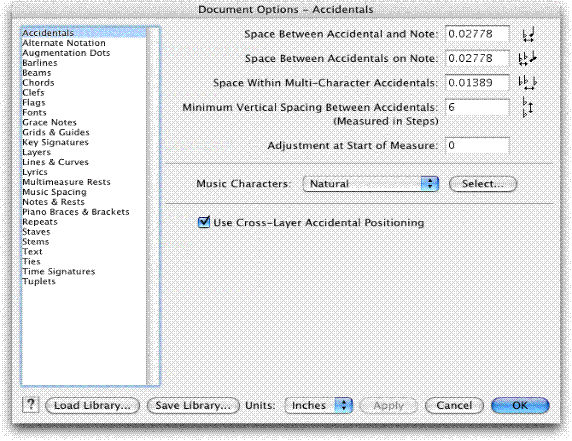Screen dimensions: 572x441
Task: Click the Space Between Accidental and Note field
Action: pos(477,34)
